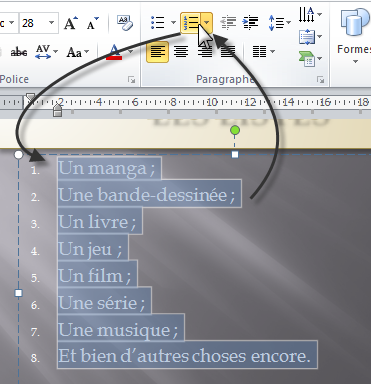Open numbered list style dropdown arrow

[x=207, y=23]
